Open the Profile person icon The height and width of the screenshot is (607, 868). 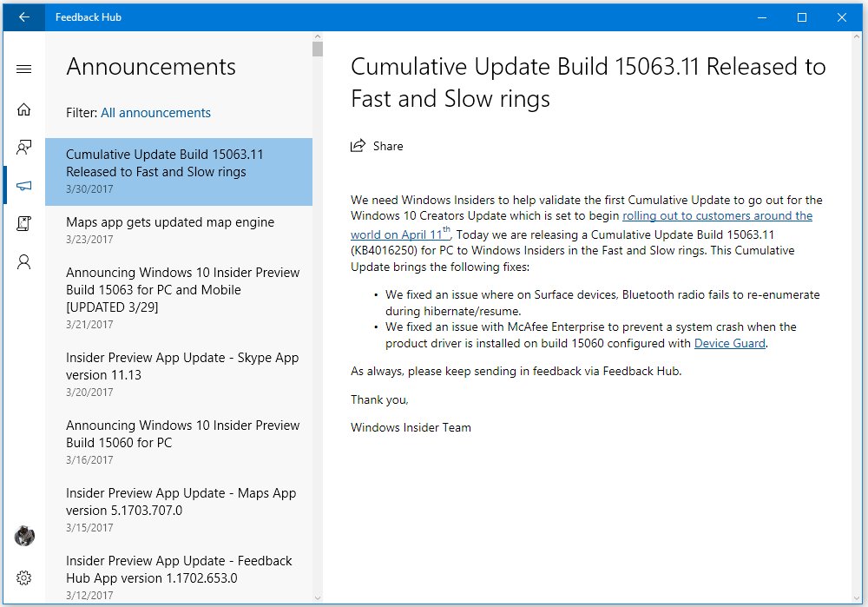tap(23, 261)
